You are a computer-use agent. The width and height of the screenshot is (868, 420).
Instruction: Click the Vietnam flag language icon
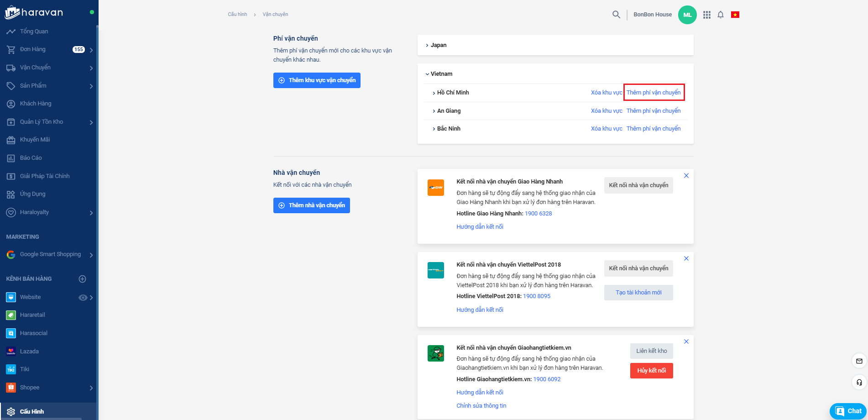tap(735, 15)
